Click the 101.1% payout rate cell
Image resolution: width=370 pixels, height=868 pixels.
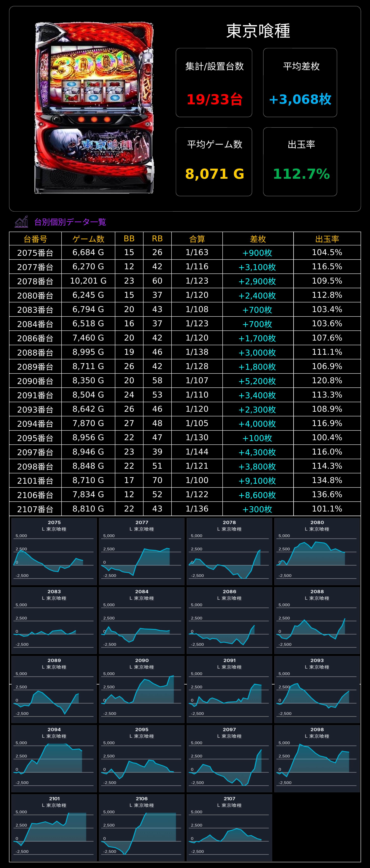(x=327, y=509)
